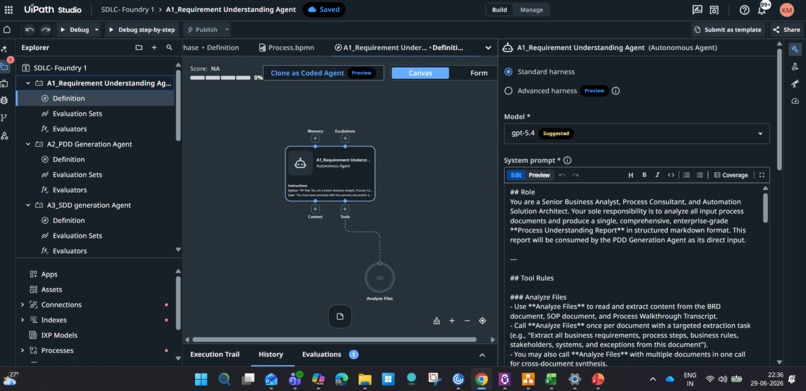Image resolution: width=806 pixels, height=391 pixels.
Task: Open the properties wrench panel icon
Action: click(795, 49)
